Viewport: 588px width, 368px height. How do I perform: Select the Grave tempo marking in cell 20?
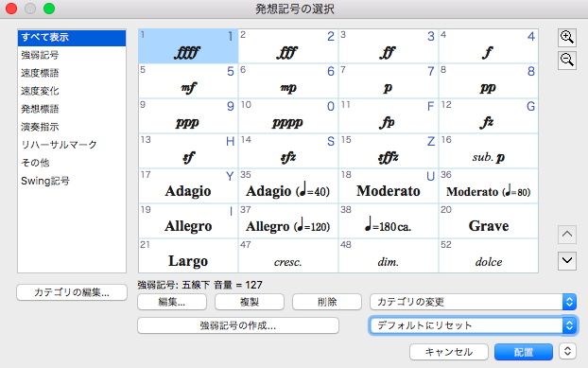click(x=489, y=221)
